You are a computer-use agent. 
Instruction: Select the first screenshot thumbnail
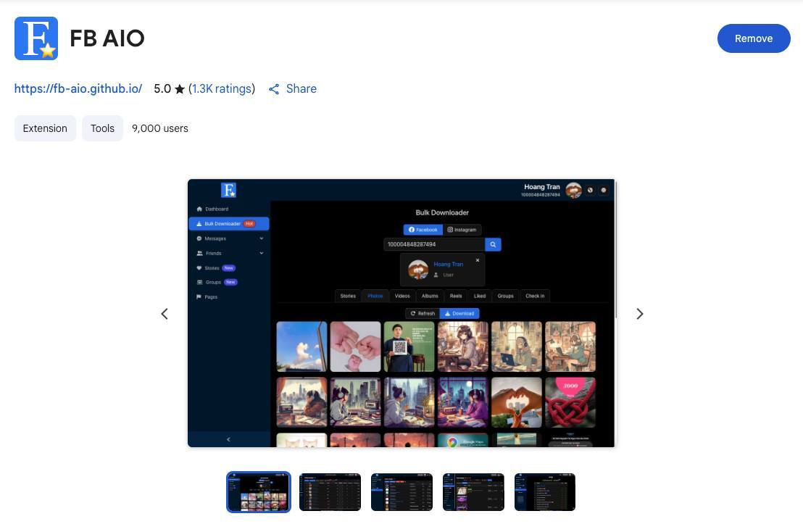(259, 492)
